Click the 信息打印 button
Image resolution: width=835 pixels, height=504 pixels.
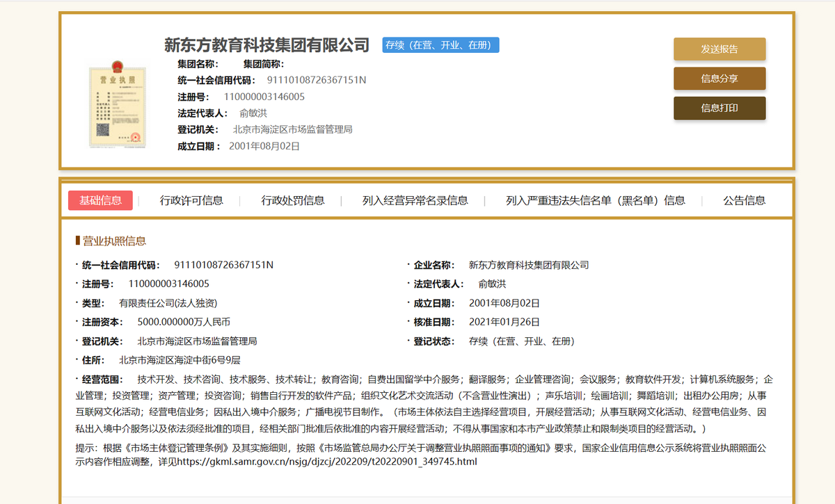[719, 108]
